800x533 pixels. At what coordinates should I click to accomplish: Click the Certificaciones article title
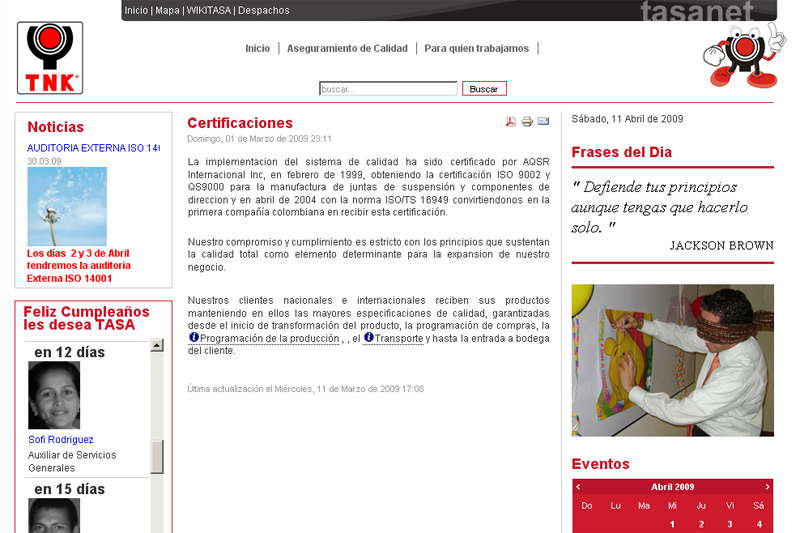(240, 123)
